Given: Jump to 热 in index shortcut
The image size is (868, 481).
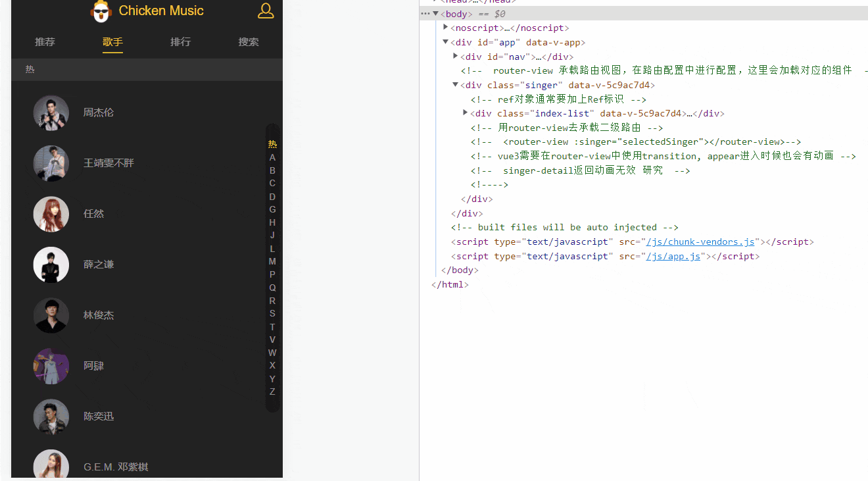Looking at the screenshot, I should tap(272, 144).
